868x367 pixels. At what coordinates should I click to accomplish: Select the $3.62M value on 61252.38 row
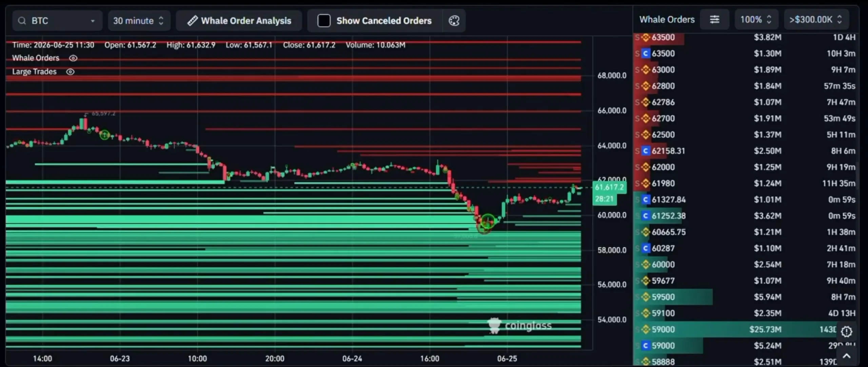(768, 216)
